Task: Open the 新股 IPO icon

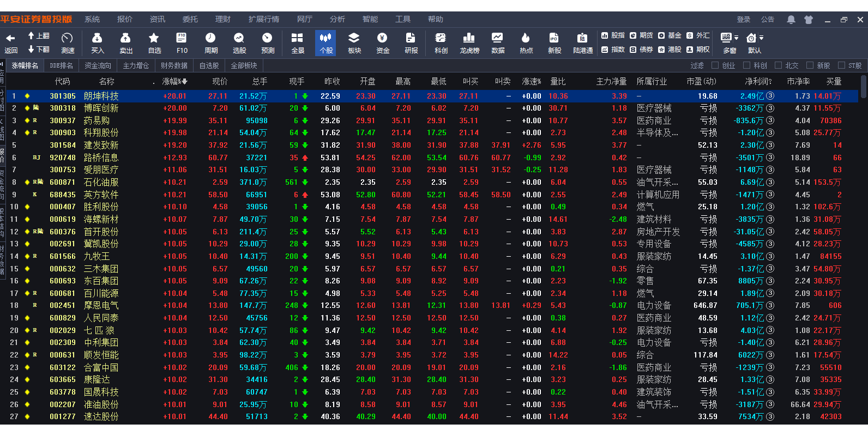Action: tap(554, 38)
